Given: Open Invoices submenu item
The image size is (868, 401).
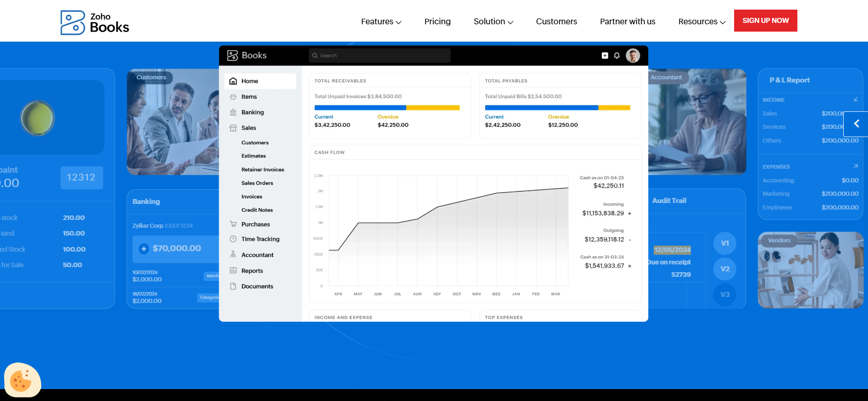Looking at the screenshot, I should click(252, 197).
